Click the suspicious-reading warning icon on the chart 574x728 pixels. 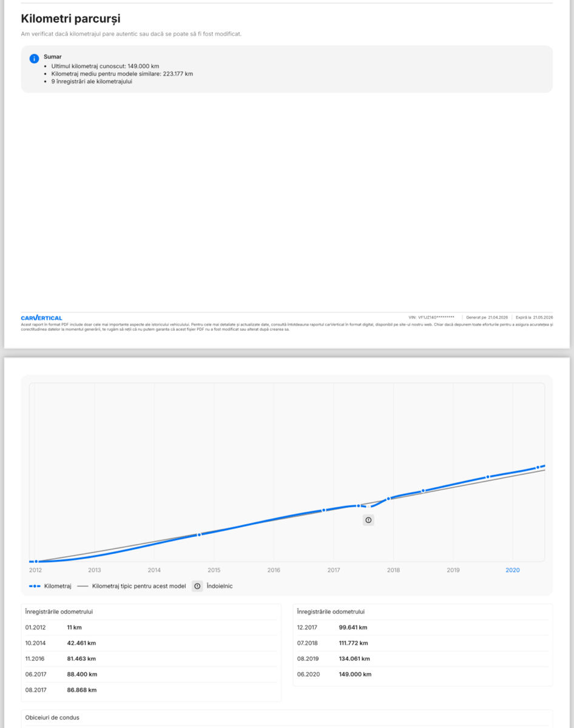coord(368,520)
